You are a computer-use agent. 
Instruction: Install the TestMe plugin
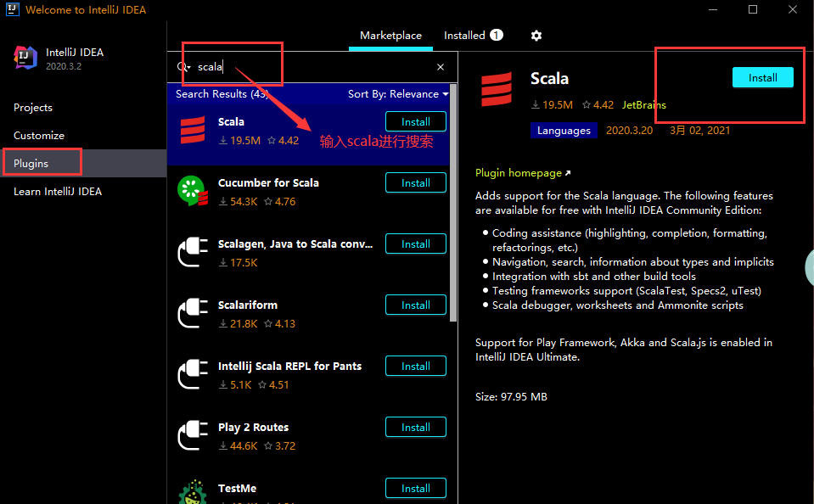pos(415,488)
